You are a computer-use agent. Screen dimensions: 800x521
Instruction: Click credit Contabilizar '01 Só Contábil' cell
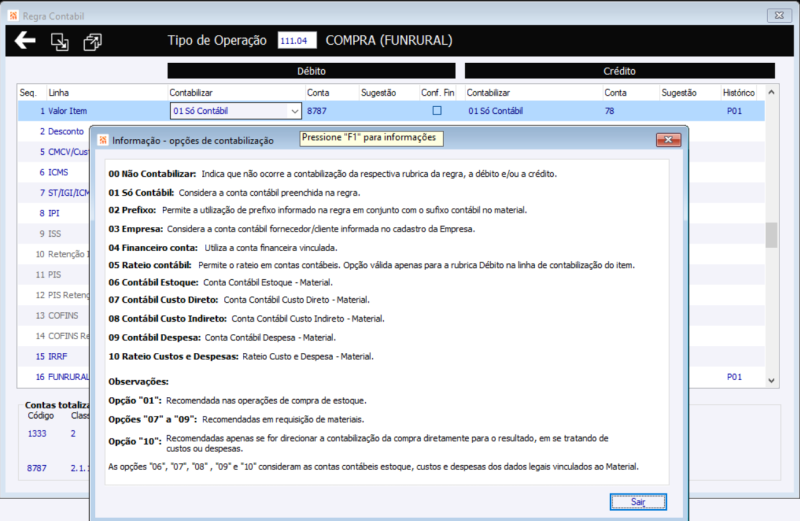[x=495, y=111]
